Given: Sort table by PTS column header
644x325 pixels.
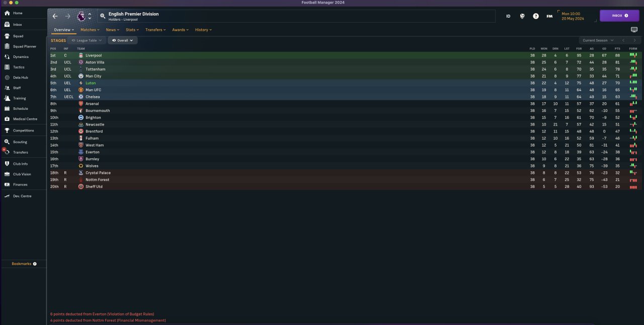Looking at the screenshot, I should [617, 48].
